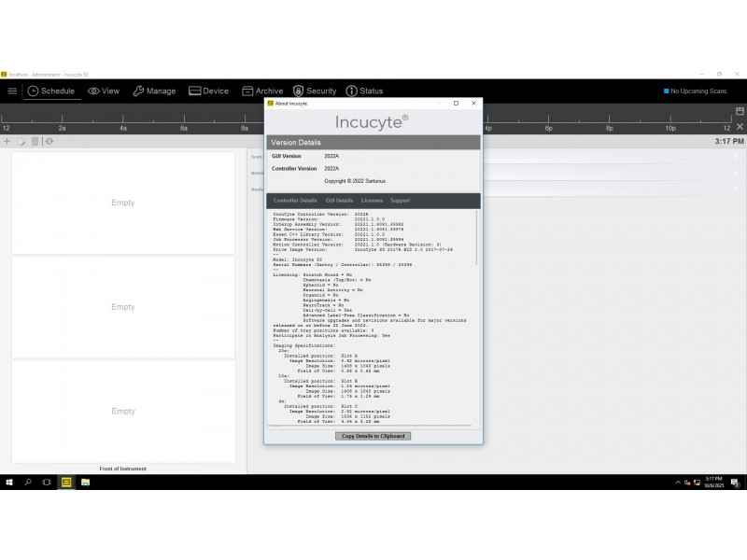Open Task View in the taskbar

[47, 483]
